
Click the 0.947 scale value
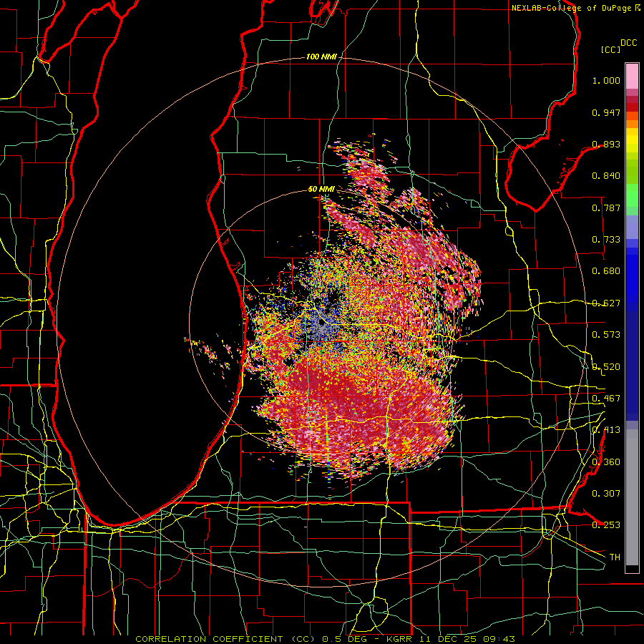[x=606, y=112]
